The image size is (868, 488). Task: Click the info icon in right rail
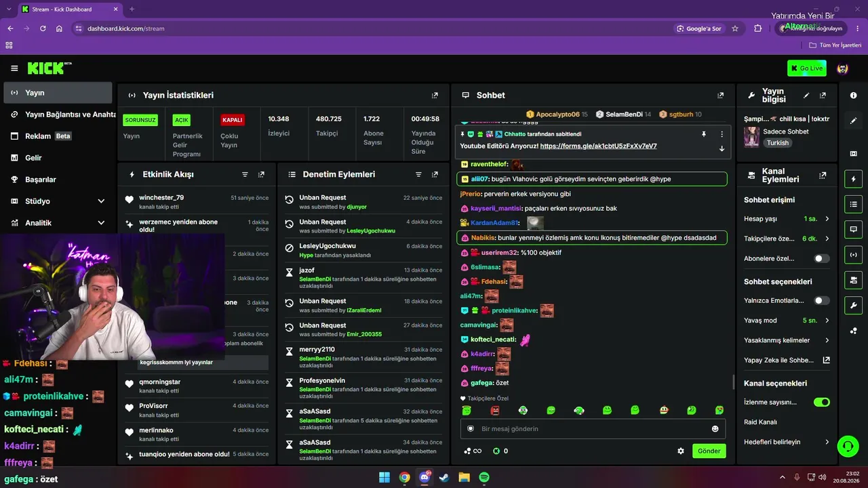point(853,96)
